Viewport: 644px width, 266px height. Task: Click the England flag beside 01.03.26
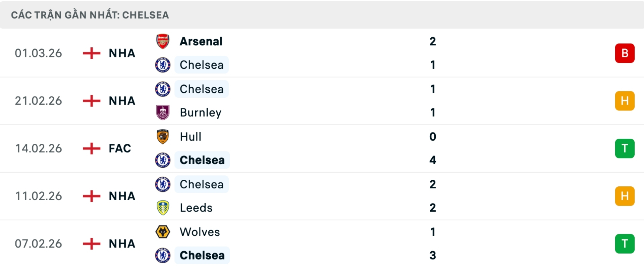point(91,53)
